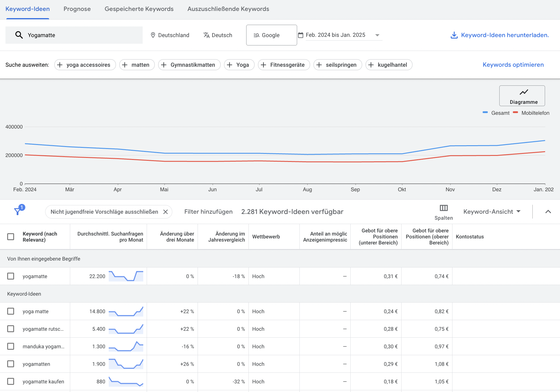Remove the adult suggestions filter with X
Viewport: 560px width, 392px height.
coord(166,212)
